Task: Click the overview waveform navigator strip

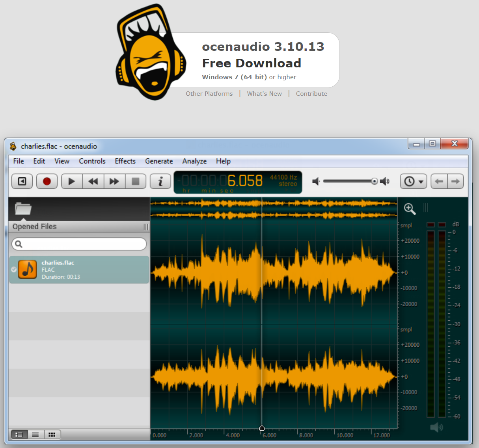Action: pos(274,209)
